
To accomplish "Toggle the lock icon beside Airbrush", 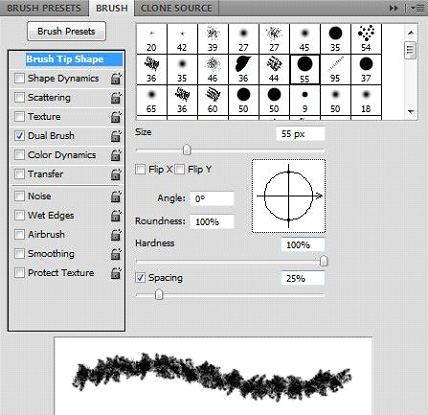I will (x=116, y=235).
